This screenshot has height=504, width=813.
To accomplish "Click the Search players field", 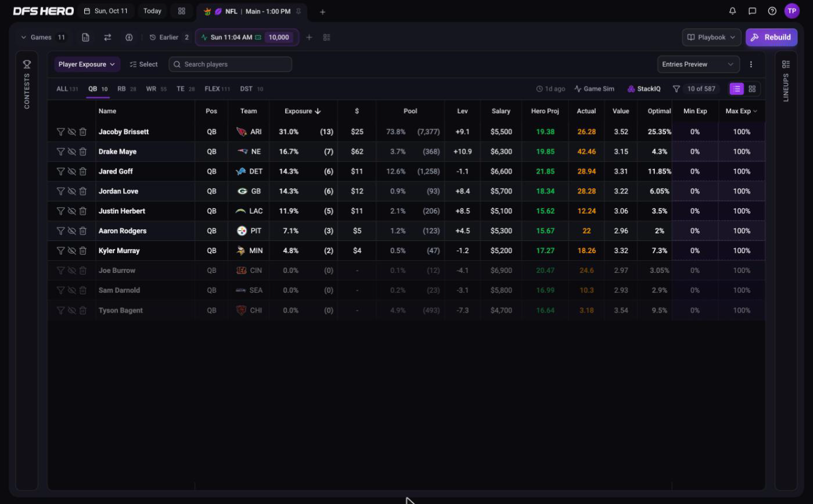I will pyautogui.click(x=231, y=64).
